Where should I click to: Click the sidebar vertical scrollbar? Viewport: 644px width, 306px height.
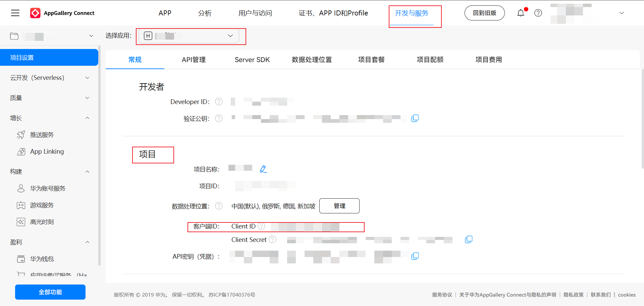(99, 156)
